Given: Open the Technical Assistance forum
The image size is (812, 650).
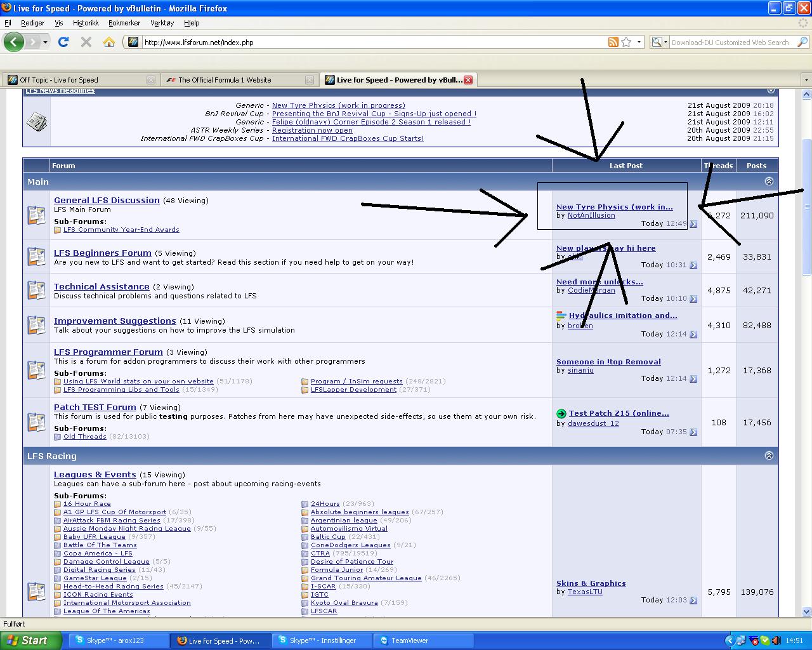Looking at the screenshot, I should tap(101, 286).
